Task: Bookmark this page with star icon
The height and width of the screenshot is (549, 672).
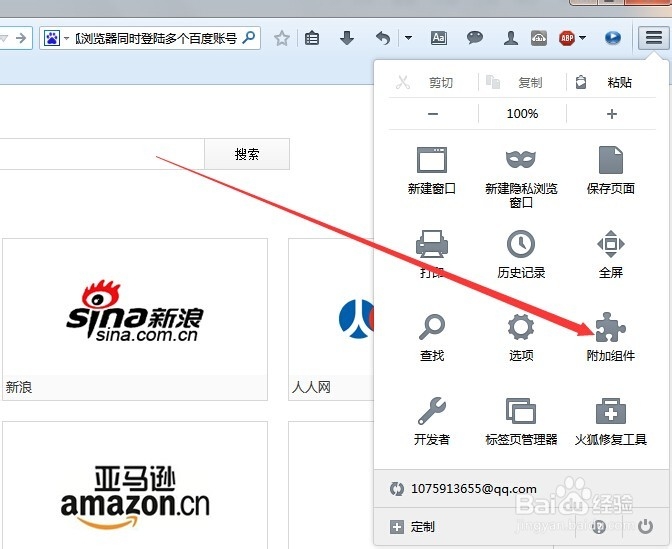Action: click(x=282, y=39)
